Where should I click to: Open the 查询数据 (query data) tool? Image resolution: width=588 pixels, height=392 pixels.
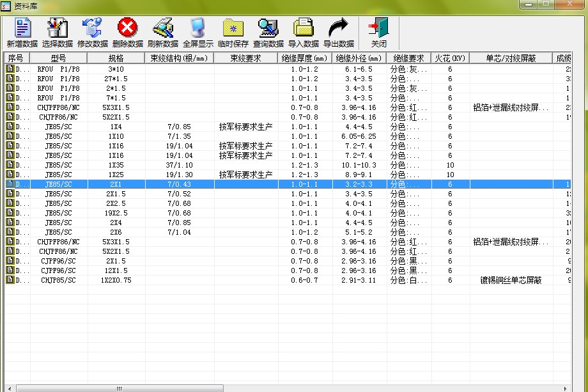click(x=268, y=28)
